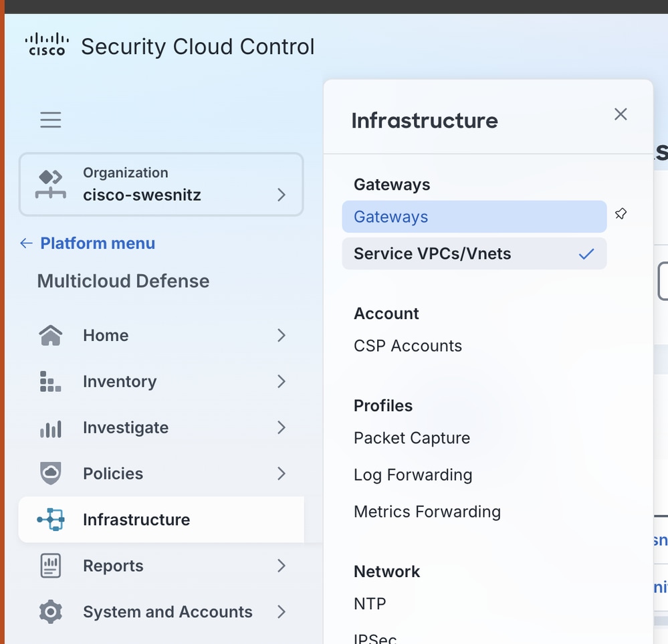This screenshot has width=668, height=644.
Task: Open Metrics Forwarding profiles
Action: 427,512
